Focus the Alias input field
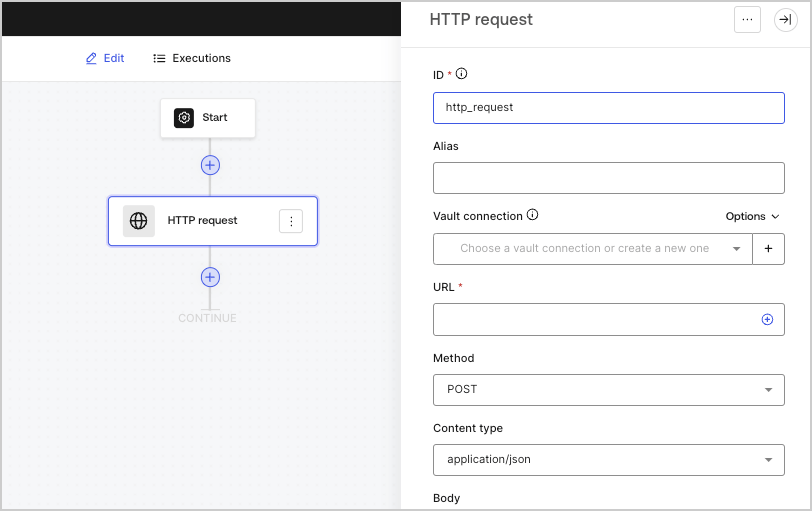Viewport: 812px width, 511px height. 608,178
